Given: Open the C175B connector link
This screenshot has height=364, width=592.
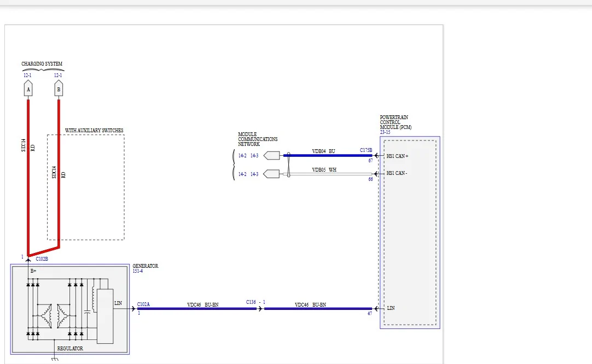Looking at the screenshot, I should click(x=366, y=150).
